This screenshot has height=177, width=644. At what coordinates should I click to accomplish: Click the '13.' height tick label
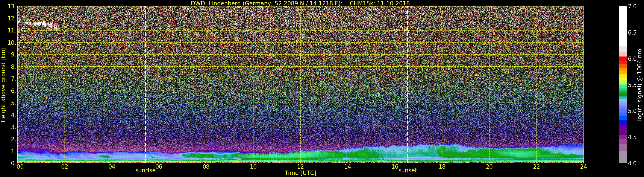12,6
